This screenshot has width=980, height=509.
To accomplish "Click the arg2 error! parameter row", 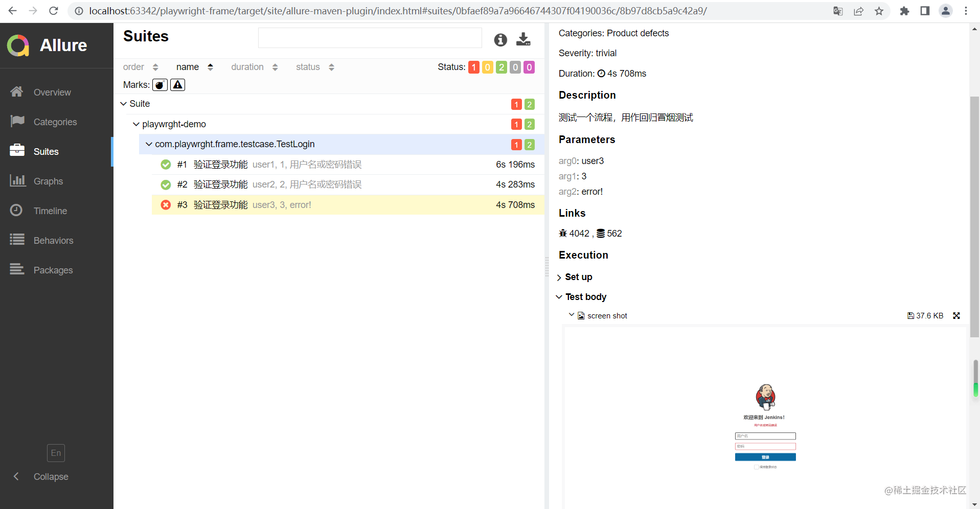I will click(x=581, y=192).
